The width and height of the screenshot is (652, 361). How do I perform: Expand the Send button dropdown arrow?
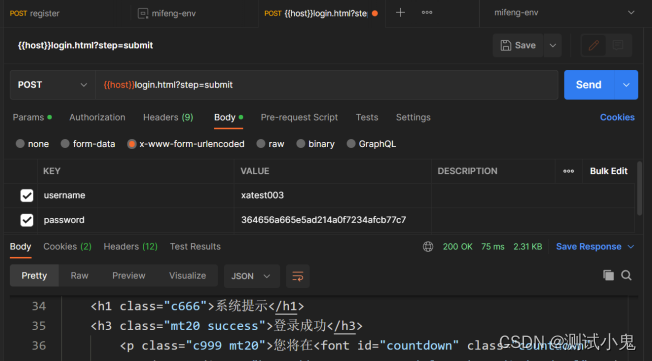[x=626, y=85]
